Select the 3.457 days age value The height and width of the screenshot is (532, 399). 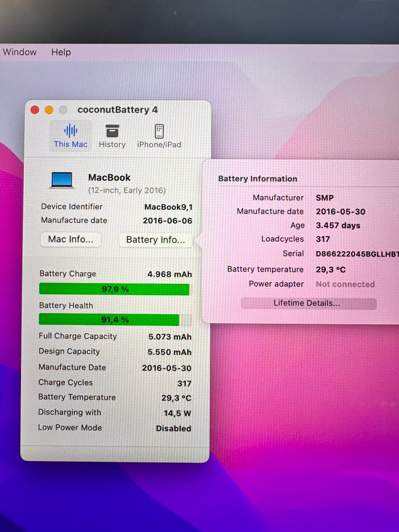338,226
